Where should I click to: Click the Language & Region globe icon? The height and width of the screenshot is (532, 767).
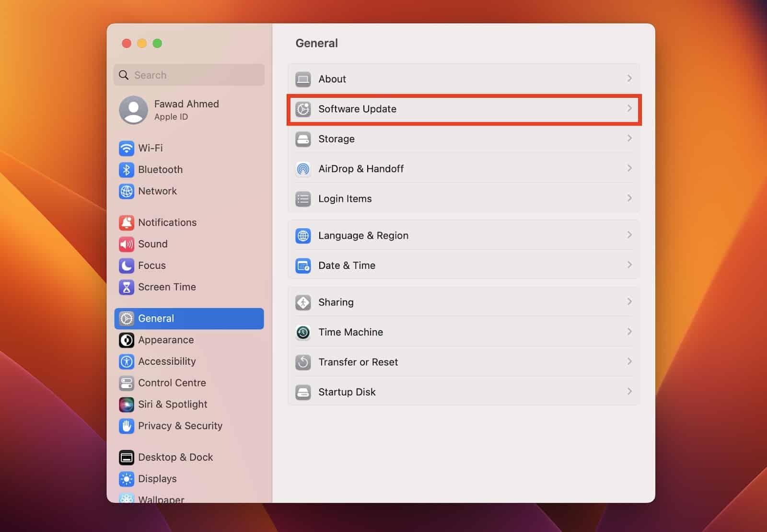point(303,236)
